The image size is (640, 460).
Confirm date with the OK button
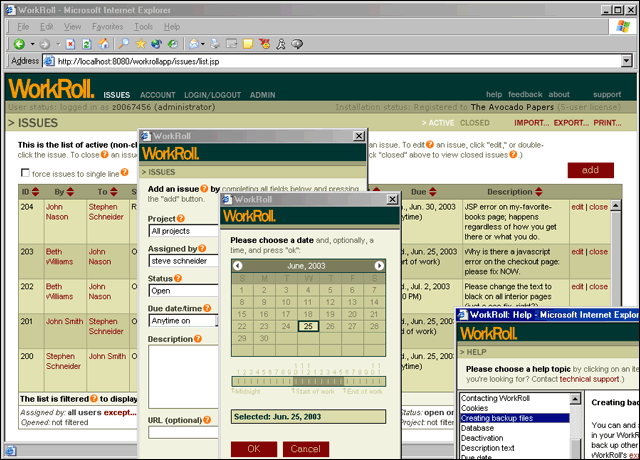click(254, 449)
